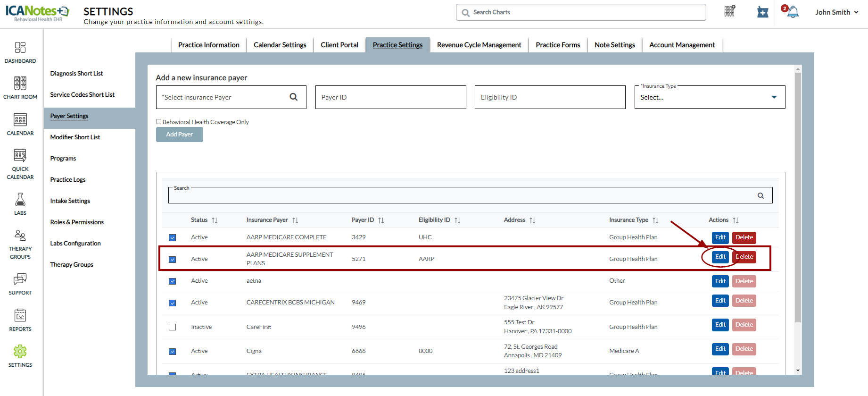The image size is (868, 396).
Task: Uncheck the AARP MEDICARE COMPLETE status checkbox
Action: tap(172, 237)
